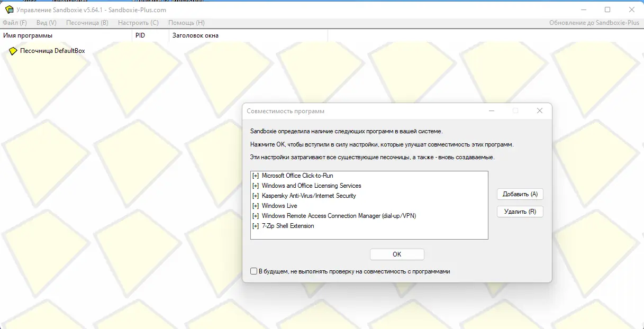Open the Настроить (C) menu
This screenshot has width=644, height=329.
[x=138, y=23]
